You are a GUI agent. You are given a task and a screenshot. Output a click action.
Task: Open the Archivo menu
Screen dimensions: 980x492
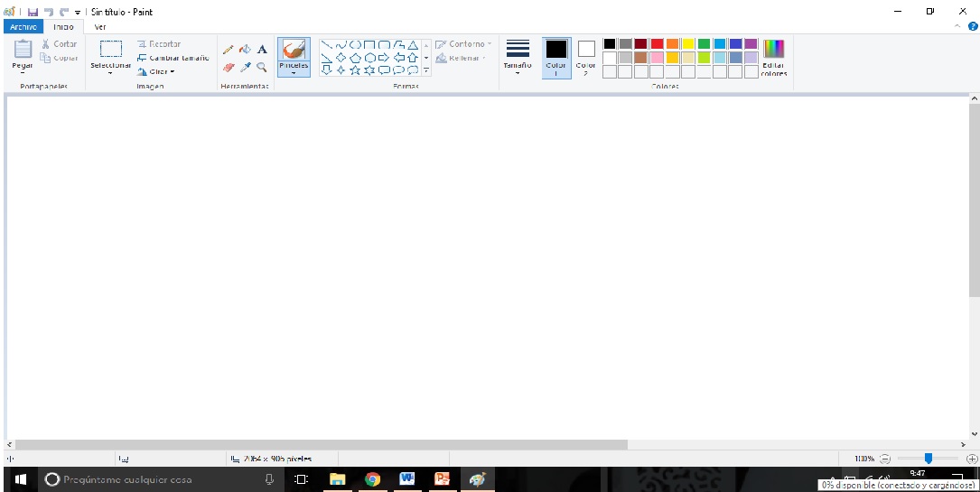pyautogui.click(x=23, y=27)
